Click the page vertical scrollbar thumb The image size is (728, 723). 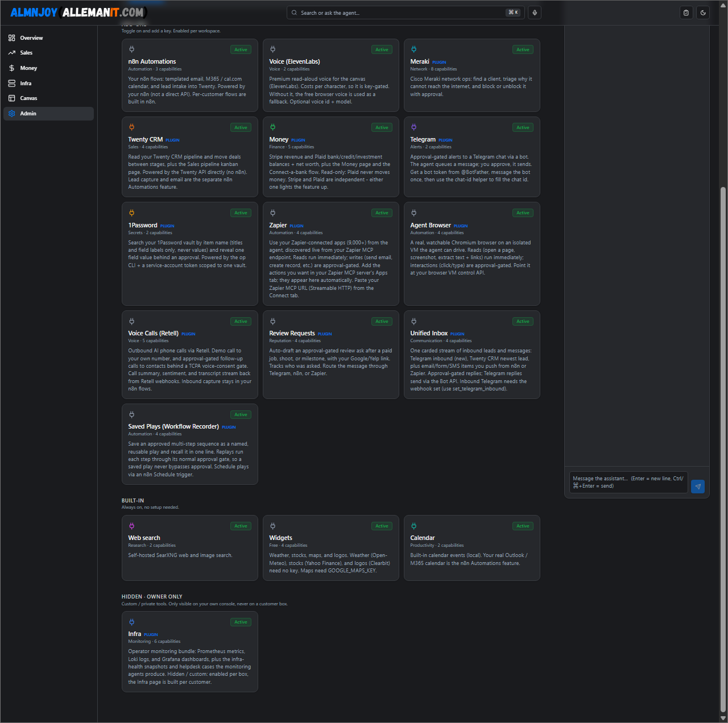tap(723, 449)
